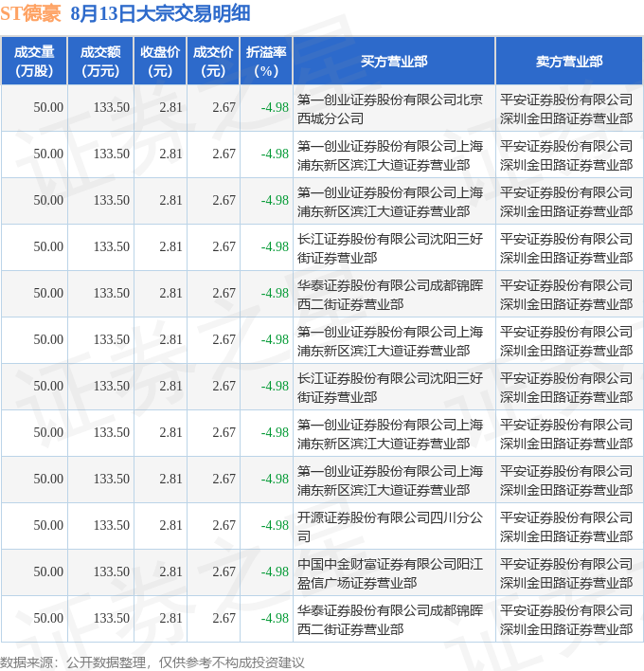Click 2.67 deal price in 开源证券 row
The width and height of the screenshot is (644, 671).
224,525
